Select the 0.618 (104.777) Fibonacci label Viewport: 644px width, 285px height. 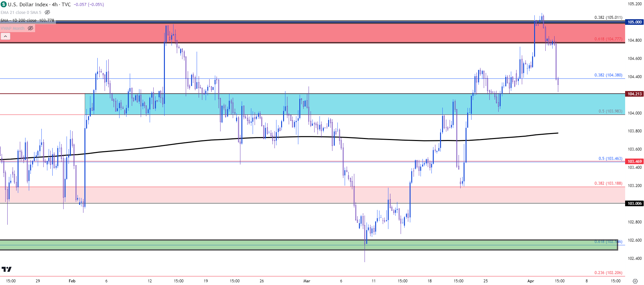(608, 39)
